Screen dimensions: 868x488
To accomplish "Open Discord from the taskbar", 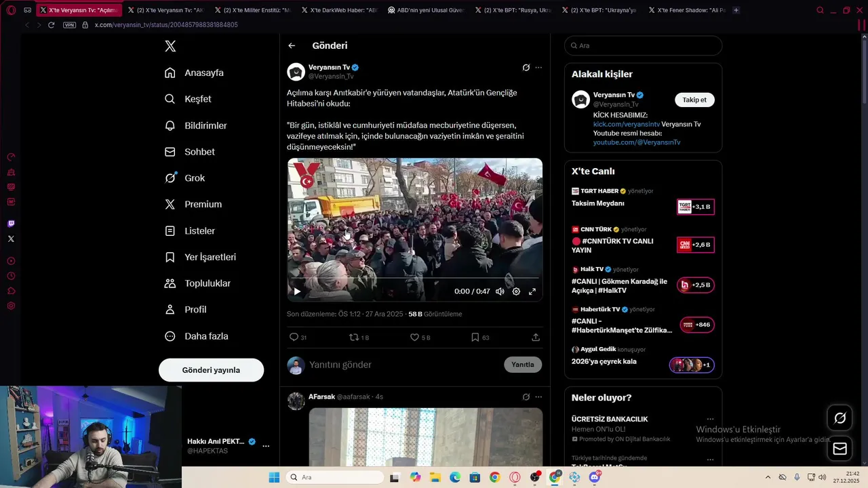I will (595, 477).
